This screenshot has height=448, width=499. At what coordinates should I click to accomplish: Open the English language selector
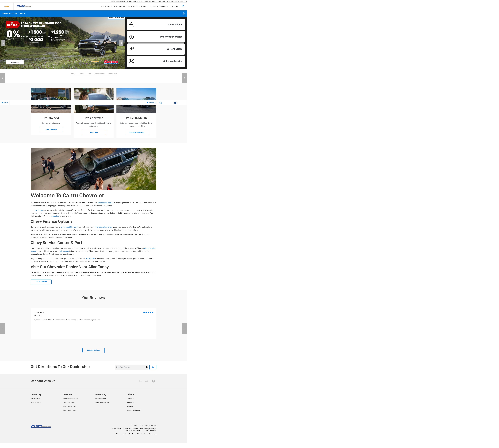[x=174, y=6]
